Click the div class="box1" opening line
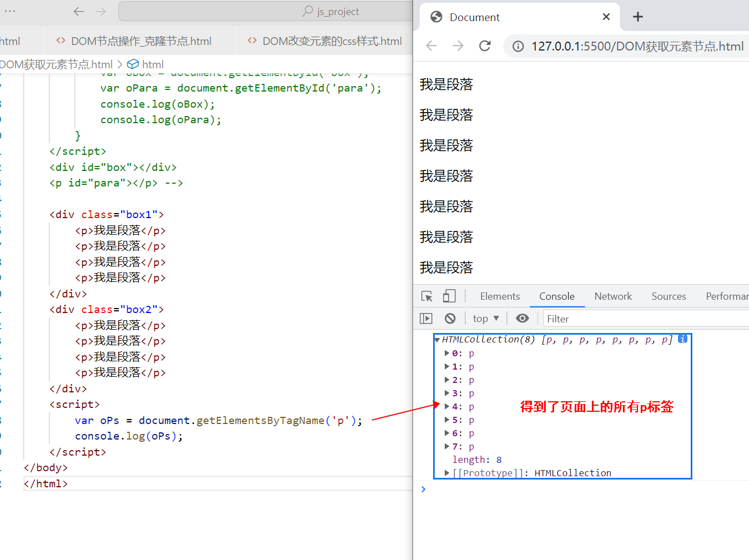Viewport: 749px width, 560px height. (x=107, y=215)
